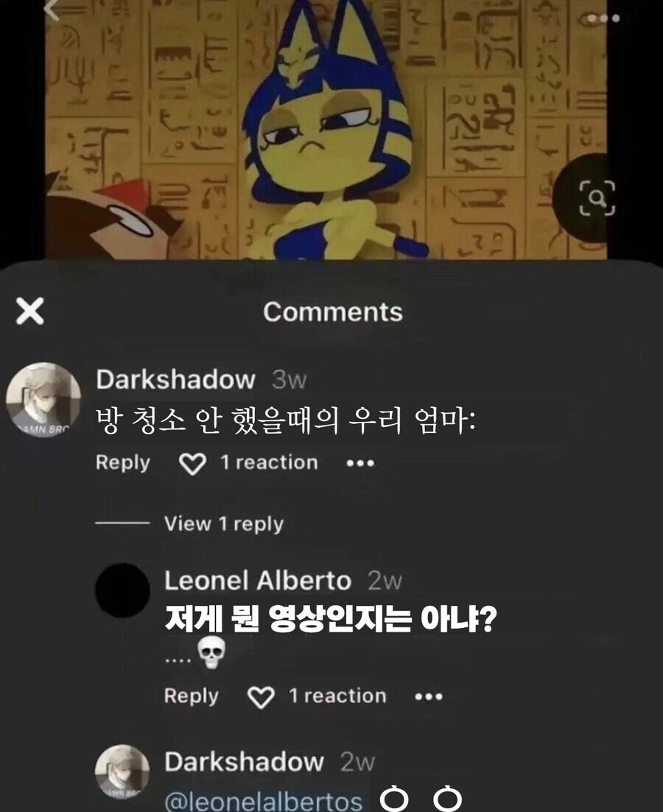Viewport: 663px width, 812px height.
Task: Open Leonel Alberto's username
Action: click(258, 581)
